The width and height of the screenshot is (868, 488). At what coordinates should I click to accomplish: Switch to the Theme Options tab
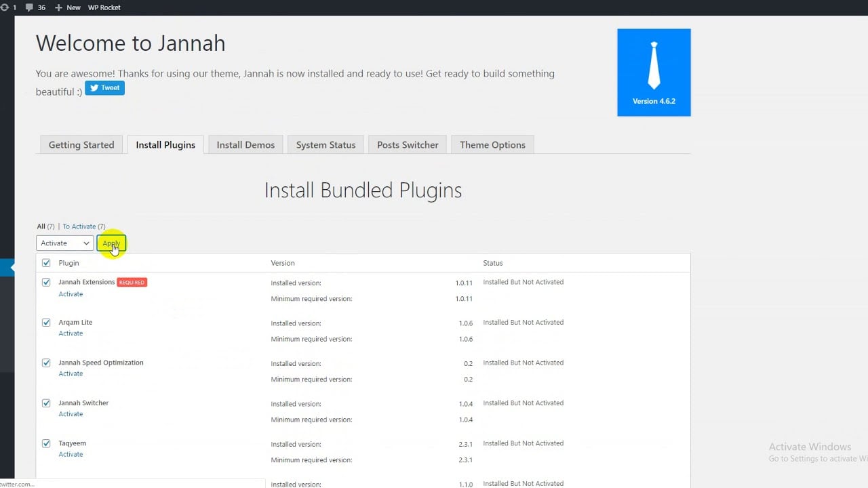click(x=492, y=145)
